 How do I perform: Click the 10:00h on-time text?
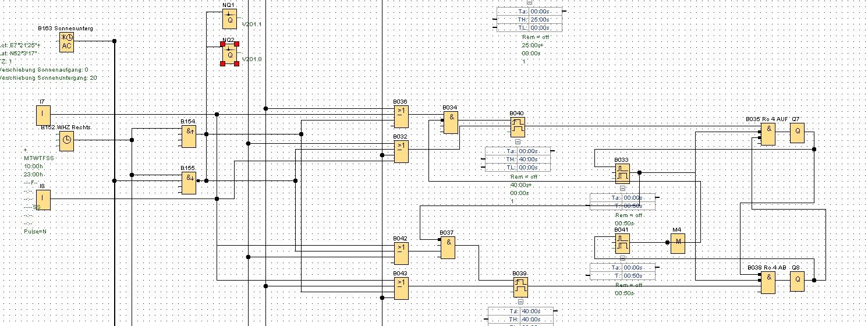[33, 166]
